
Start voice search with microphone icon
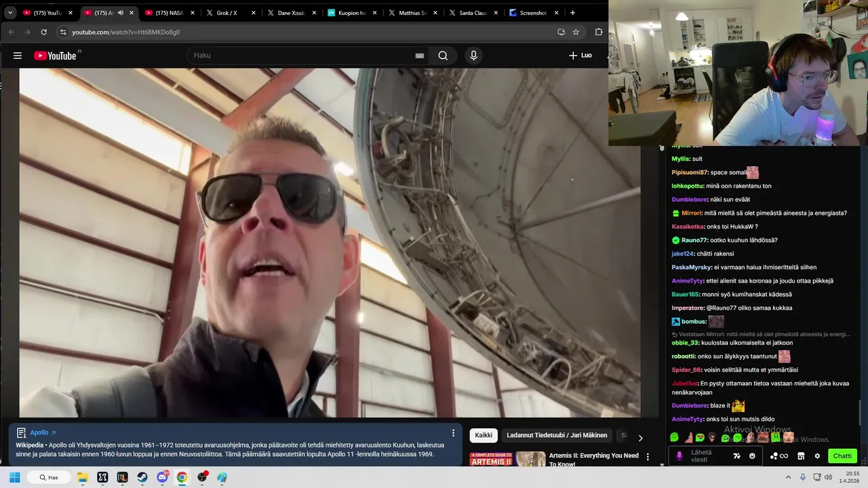(473, 56)
